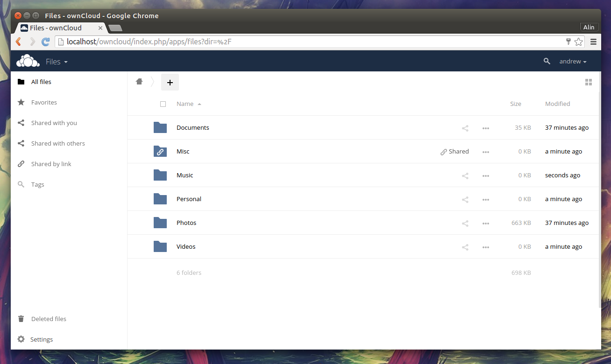
Task: Click the home breadcrumb icon
Action: click(139, 81)
